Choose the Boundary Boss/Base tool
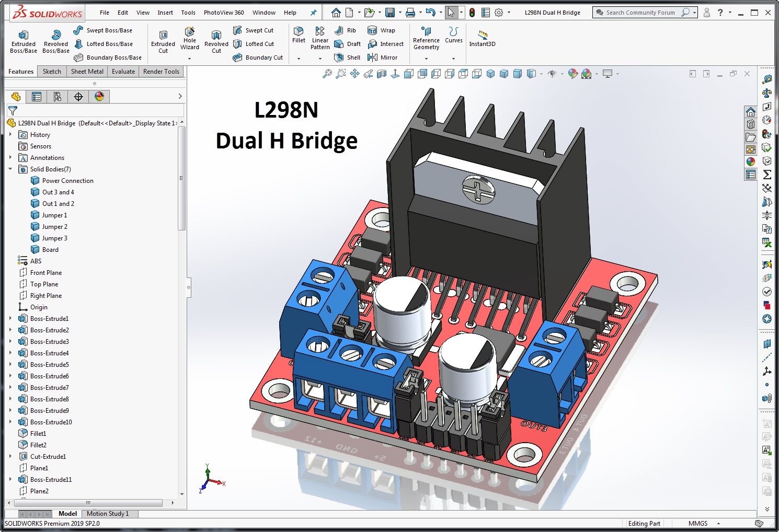This screenshot has height=532, width=779. [108, 57]
